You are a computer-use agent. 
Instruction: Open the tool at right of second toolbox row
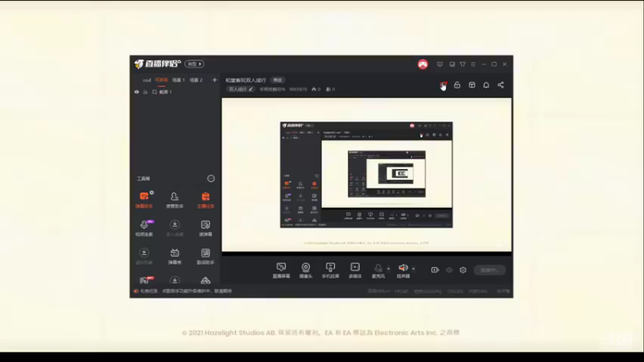[205, 228]
